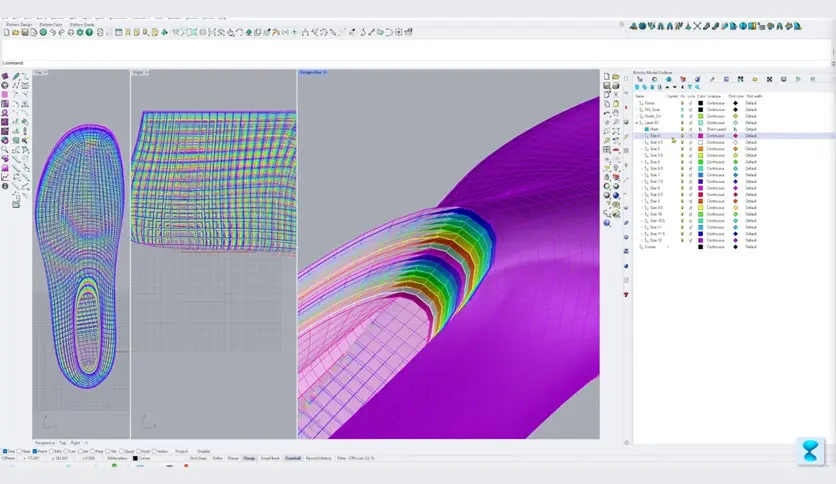
Task: Click the info circle icon in left toolbar
Action: point(5,186)
